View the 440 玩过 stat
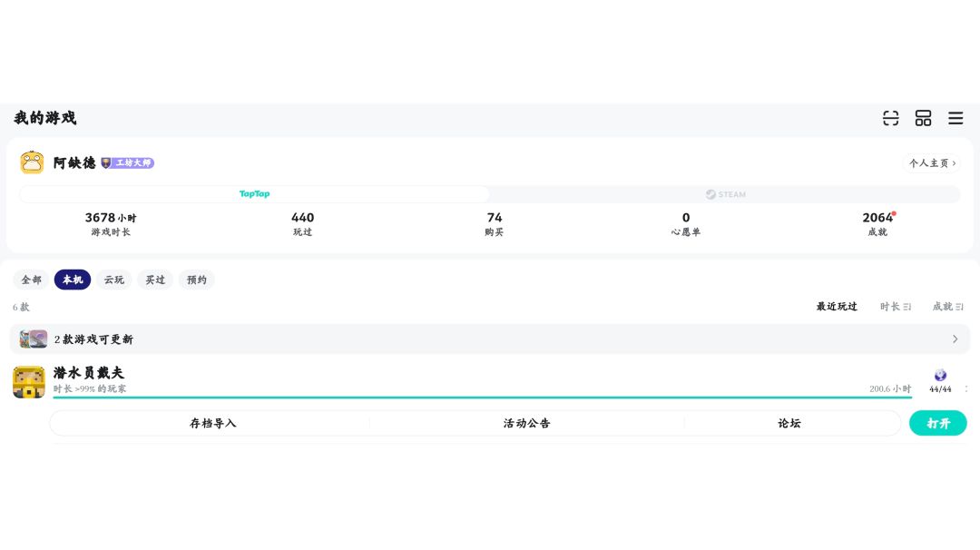 coord(302,224)
